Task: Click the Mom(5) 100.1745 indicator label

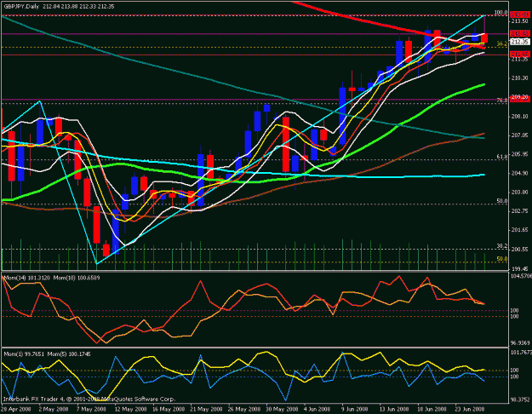Action: click(69, 354)
